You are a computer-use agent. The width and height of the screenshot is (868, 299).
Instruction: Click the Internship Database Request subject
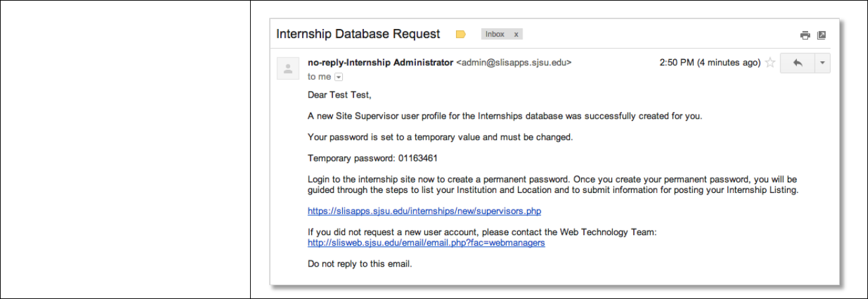tap(358, 34)
